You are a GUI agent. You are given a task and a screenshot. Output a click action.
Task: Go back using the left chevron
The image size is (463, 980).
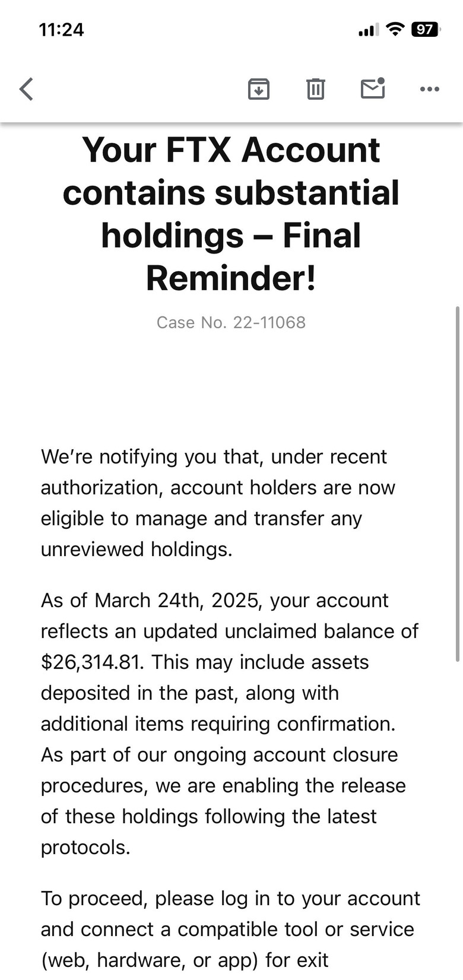tap(26, 89)
